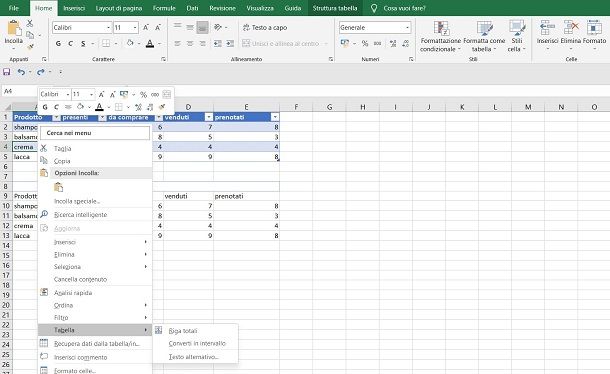
Task: Click the percent style icon in ribbon
Action: click(x=365, y=44)
